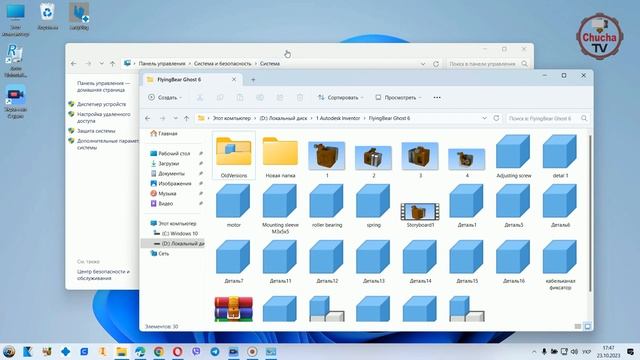Image resolution: width=640 pixels, height=360 pixels.
Task: Select the Storyboard1 video file
Action: (x=420, y=214)
